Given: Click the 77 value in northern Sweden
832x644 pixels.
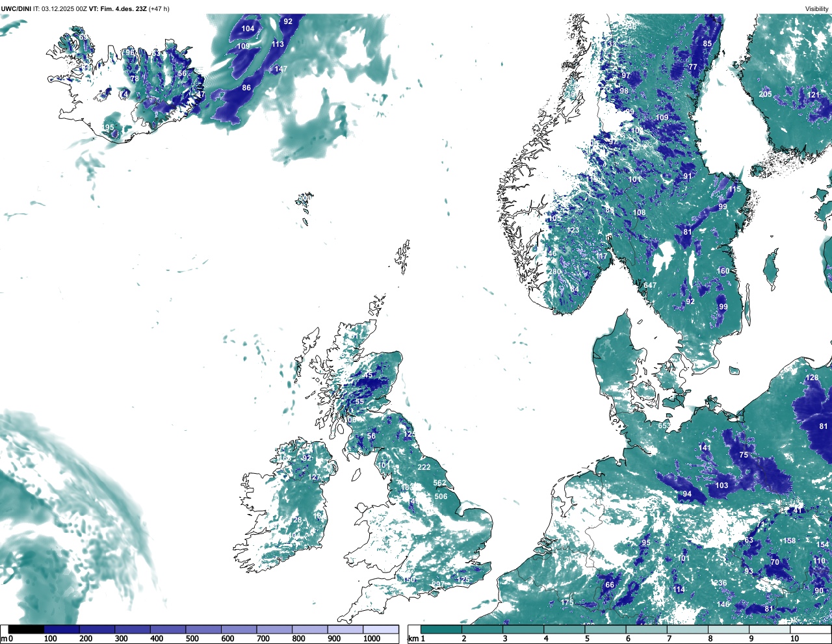Looking at the screenshot, I should (693, 67).
